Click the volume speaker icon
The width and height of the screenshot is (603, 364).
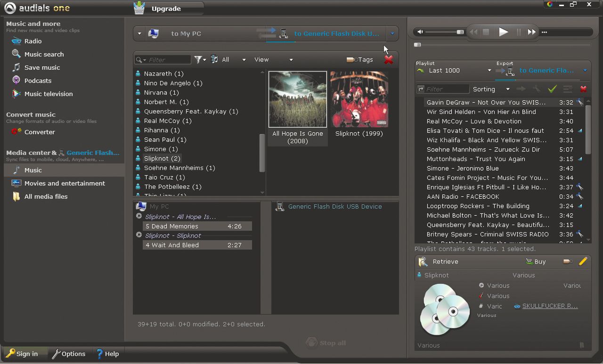pyautogui.click(x=420, y=32)
